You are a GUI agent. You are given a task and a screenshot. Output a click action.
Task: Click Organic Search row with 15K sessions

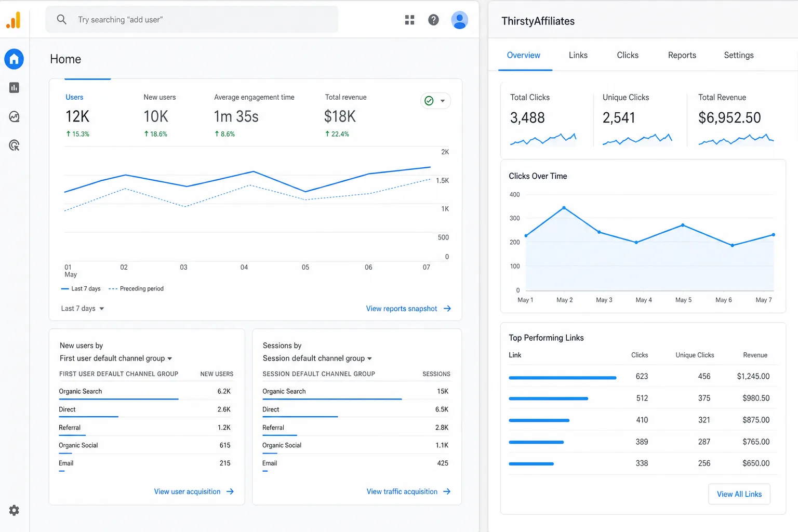click(x=356, y=392)
